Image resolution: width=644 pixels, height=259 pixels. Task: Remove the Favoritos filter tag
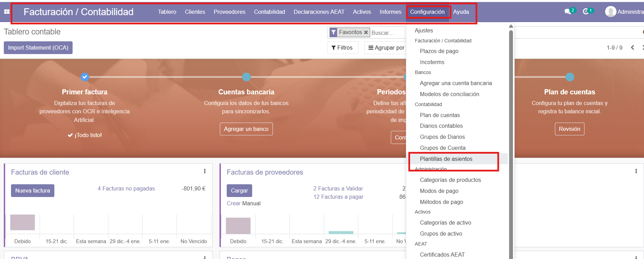point(366,32)
